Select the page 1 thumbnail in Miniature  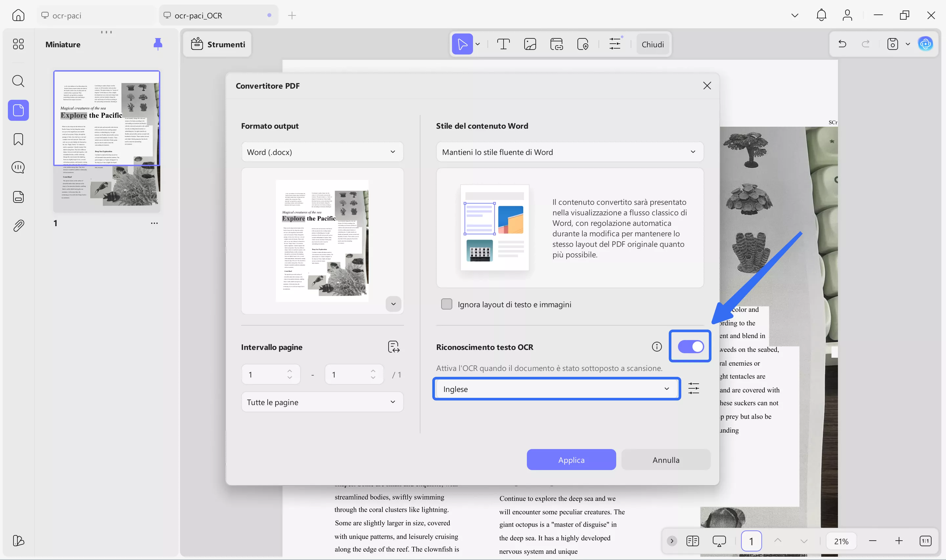107,141
